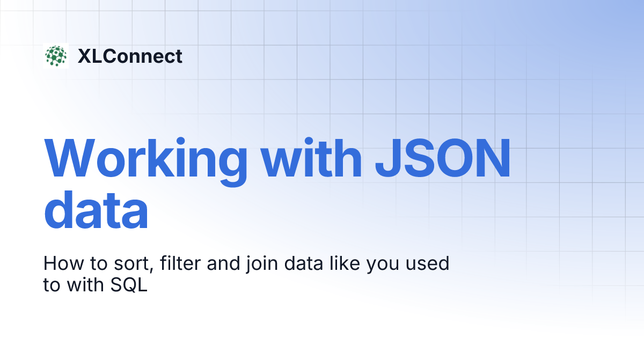Click the large blue word 'data'
The width and height of the screenshot is (644, 338).
pos(96,208)
